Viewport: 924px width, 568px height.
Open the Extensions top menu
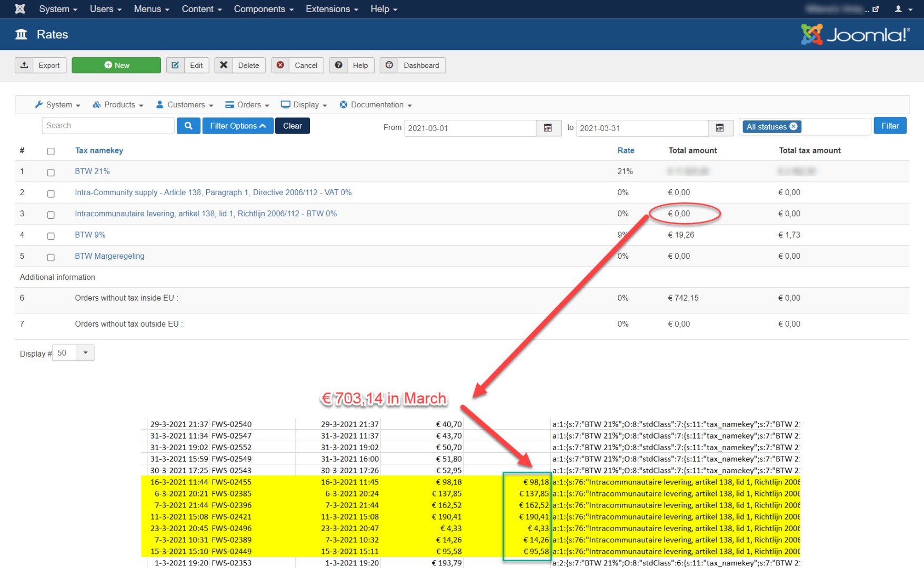332,9
